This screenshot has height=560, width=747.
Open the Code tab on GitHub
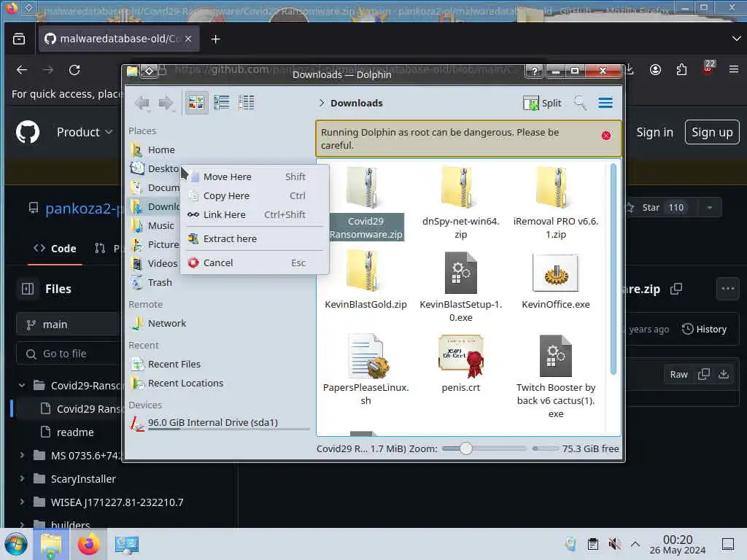click(55, 249)
